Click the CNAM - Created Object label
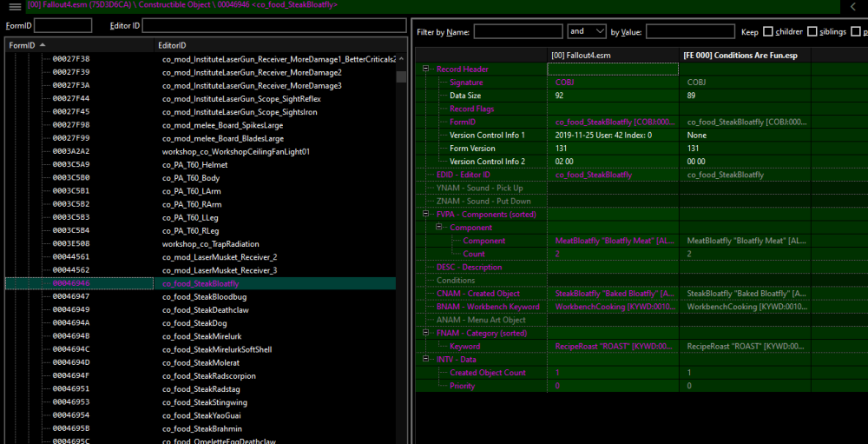Viewport: 868px width, 444px height. pos(477,293)
